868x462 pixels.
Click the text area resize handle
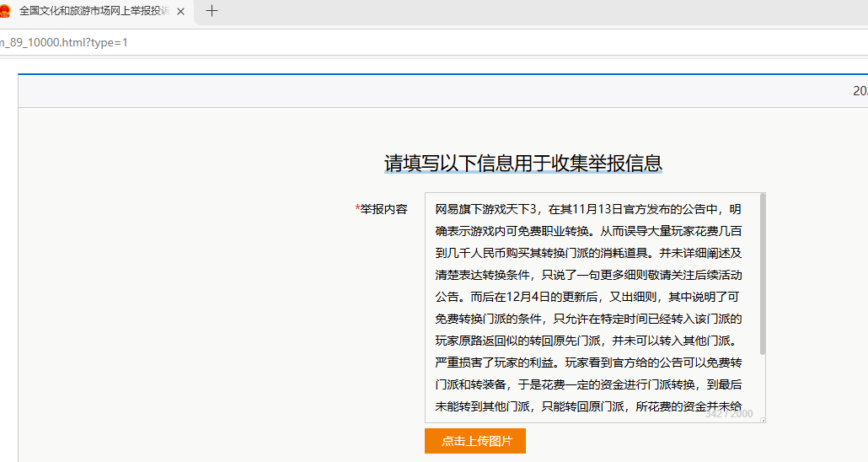763,420
